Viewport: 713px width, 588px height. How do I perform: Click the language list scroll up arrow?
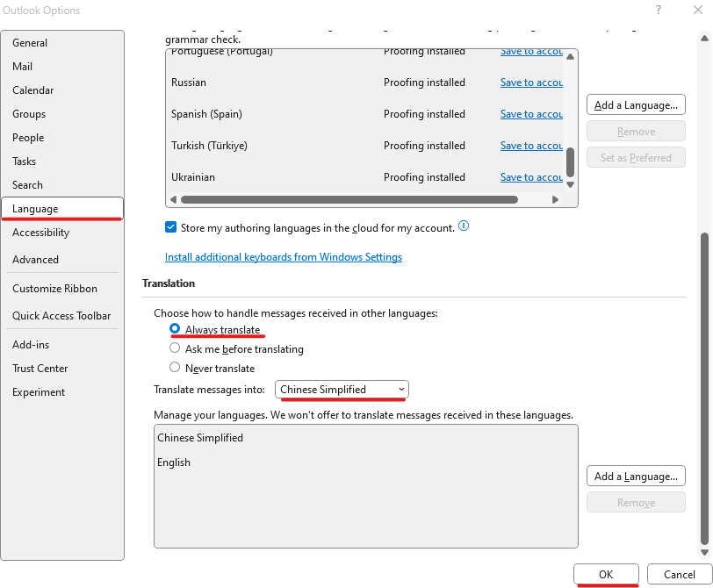click(x=570, y=57)
